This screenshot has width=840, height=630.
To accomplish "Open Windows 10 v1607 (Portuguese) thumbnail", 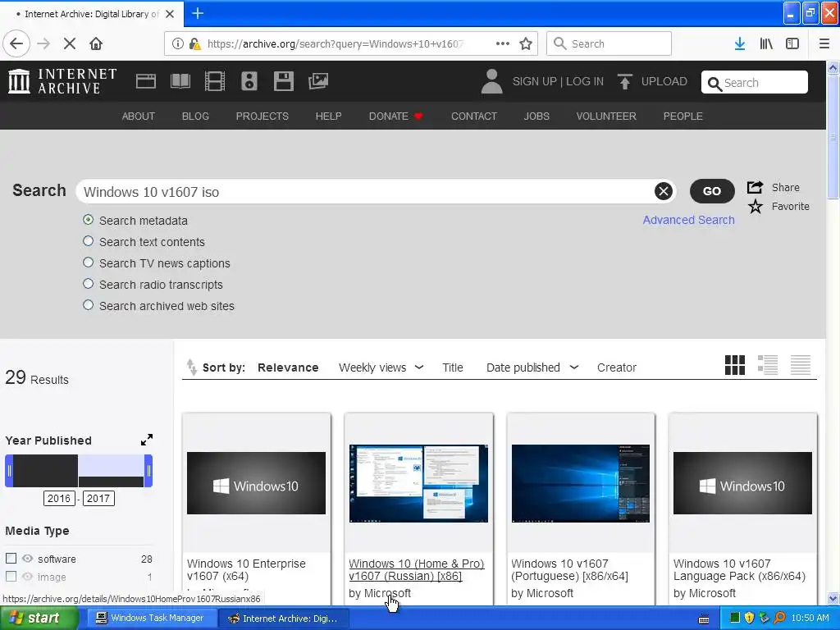I will point(581,483).
